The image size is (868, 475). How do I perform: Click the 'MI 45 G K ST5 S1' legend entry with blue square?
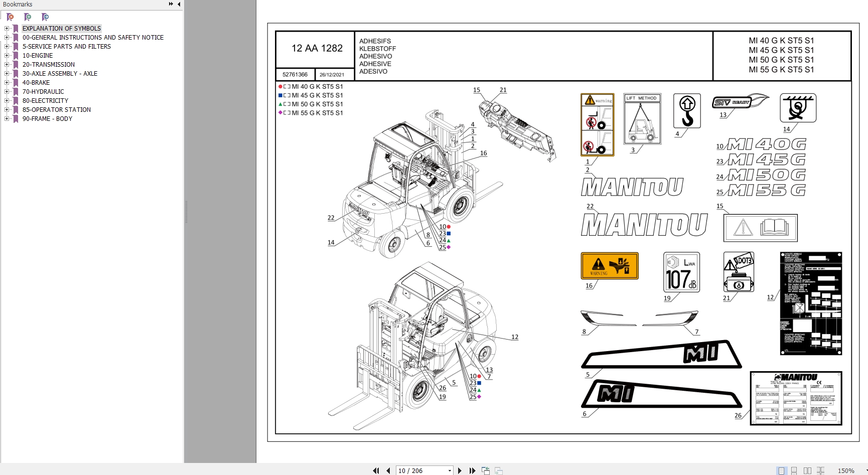click(311, 95)
